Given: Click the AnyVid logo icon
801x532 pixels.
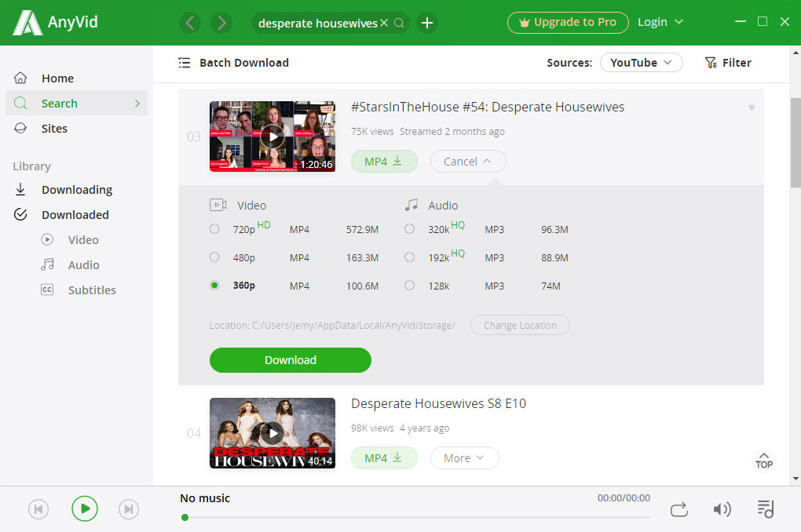Looking at the screenshot, I should point(27,23).
